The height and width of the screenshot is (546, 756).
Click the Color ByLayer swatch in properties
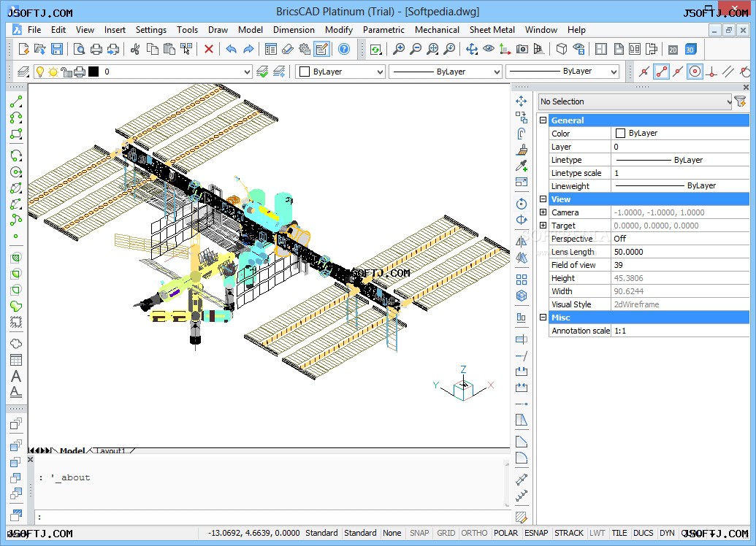pyautogui.click(x=621, y=133)
